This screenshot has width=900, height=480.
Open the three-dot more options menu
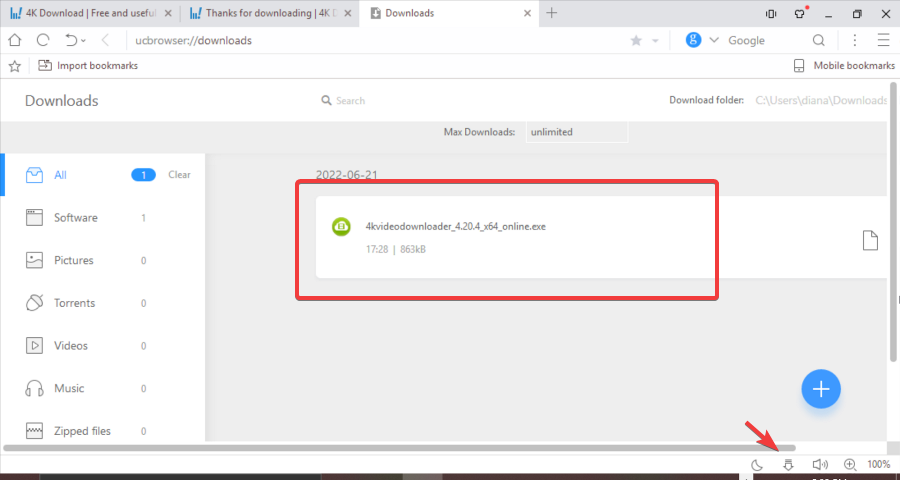[855, 40]
